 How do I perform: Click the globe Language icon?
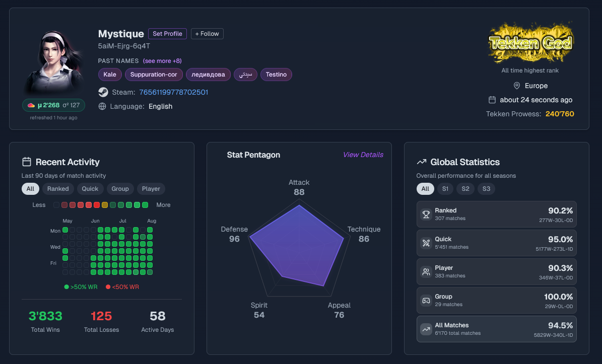102,106
